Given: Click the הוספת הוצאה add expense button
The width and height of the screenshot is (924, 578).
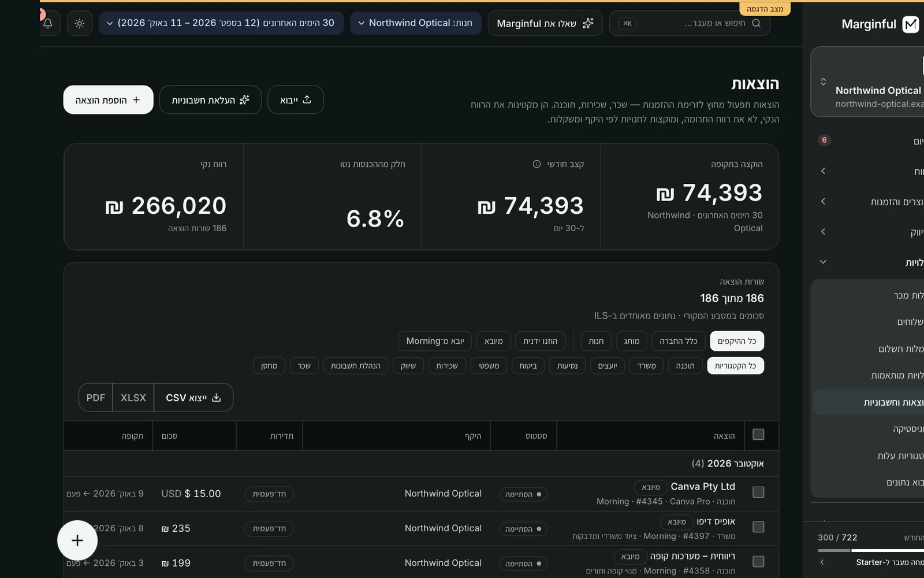Looking at the screenshot, I should pos(108,100).
